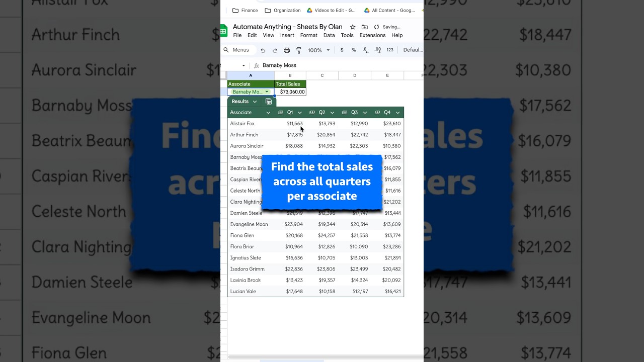This screenshot has height=362, width=644.
Task: Open the Edit menu
Action: pos(252,35)
